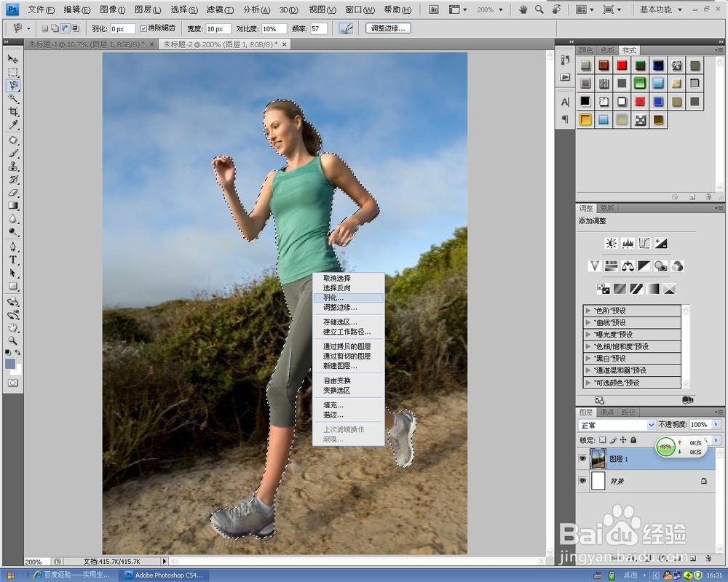Open the 200% zoom level dropdown
This screenshot has width=728, height=582.
tap(489, 9)
